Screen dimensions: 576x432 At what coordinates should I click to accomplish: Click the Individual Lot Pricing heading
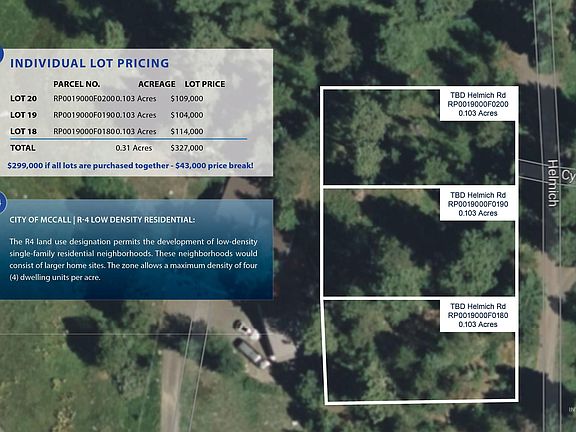click(89, 63)
